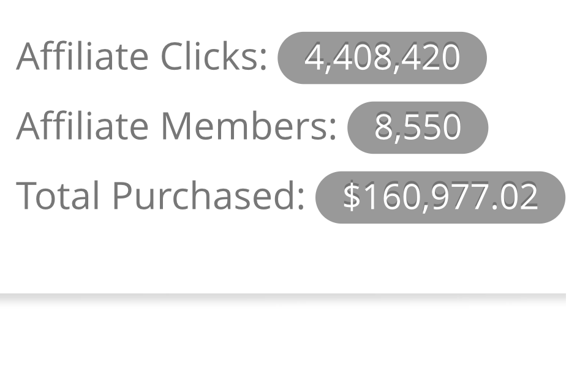The image size is (588, 392).
Task: Click the $160,977.02 total purchased badge
Action: (x=440, y=197)
